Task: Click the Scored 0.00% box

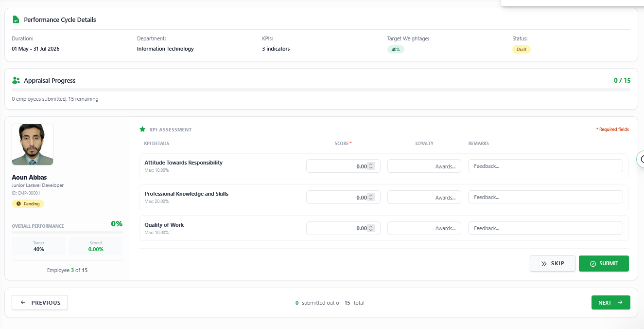Action: [96, 246]
